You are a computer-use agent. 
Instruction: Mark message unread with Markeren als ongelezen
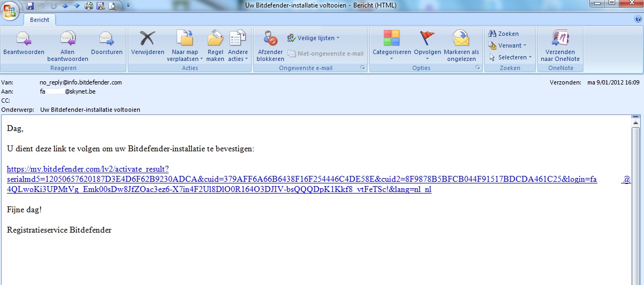click(461, 45)
